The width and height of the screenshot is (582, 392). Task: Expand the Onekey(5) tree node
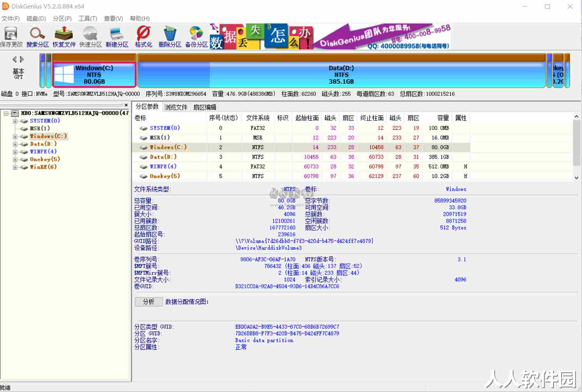(15, 159)
